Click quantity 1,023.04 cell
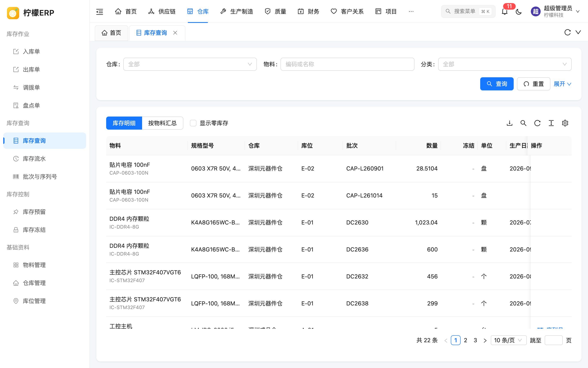The height and width of the screenshot is (368, 588). point(426,223)
